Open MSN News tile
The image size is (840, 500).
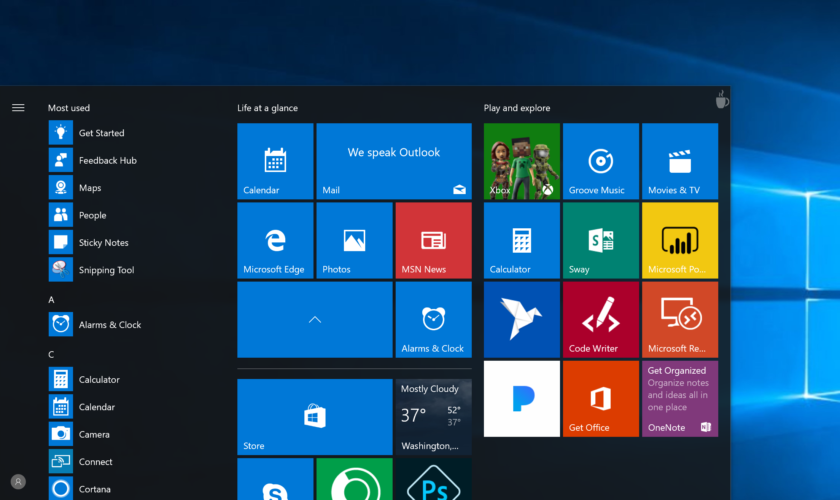[432, 240]
